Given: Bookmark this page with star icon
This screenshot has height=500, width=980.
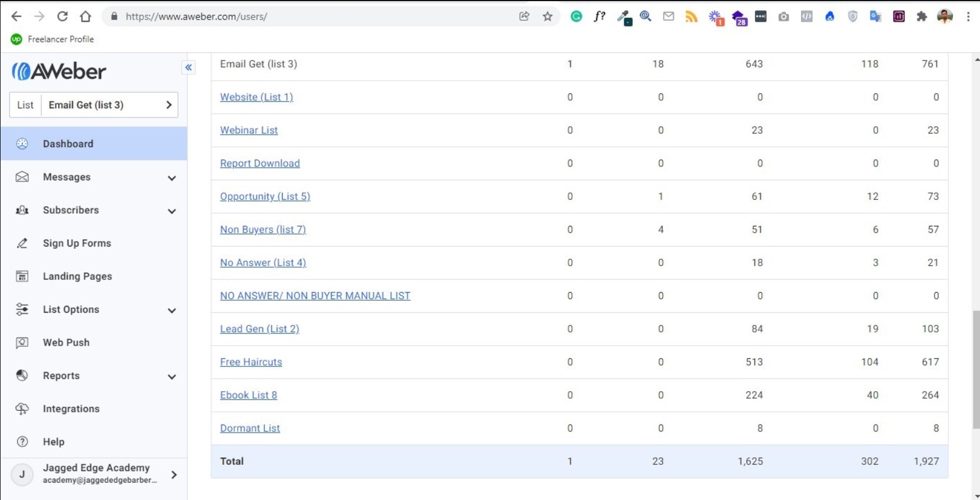Looking at the screenshot, I should coord(547,17).
